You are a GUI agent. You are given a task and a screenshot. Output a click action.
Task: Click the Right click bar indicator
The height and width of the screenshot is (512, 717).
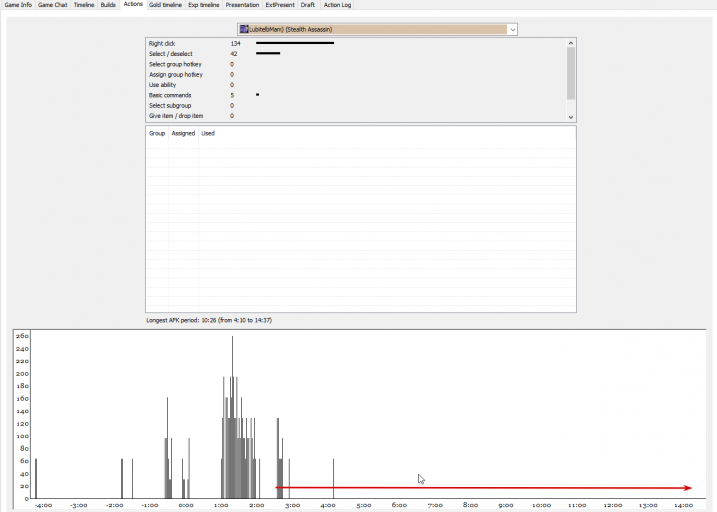[295, 43]
